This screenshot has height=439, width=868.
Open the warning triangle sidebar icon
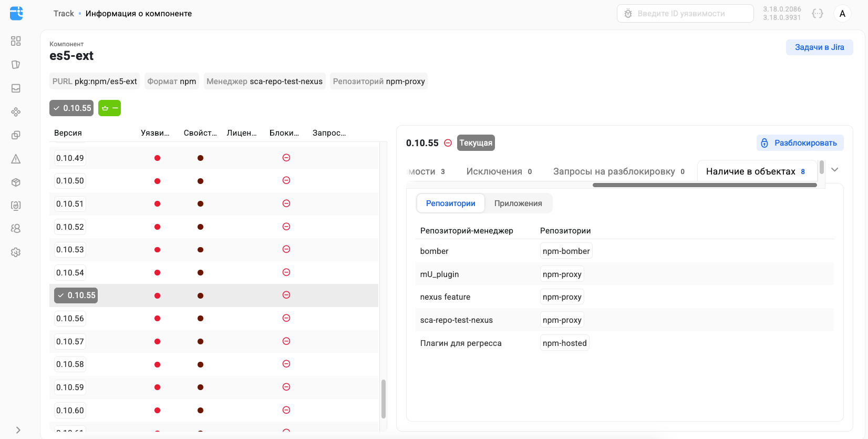16,159
